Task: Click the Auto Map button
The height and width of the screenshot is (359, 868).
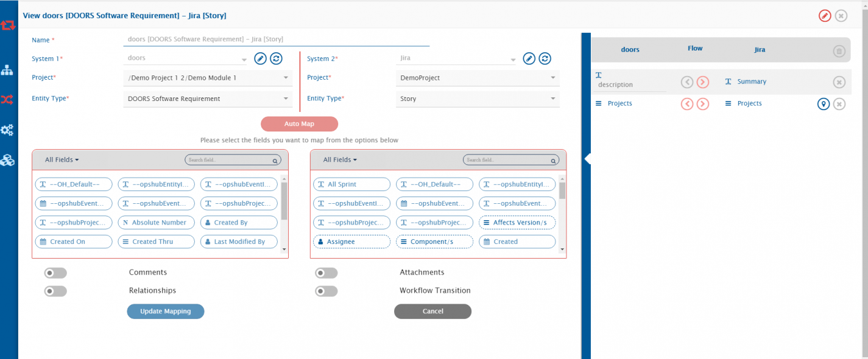Action: tap(299, 124)
